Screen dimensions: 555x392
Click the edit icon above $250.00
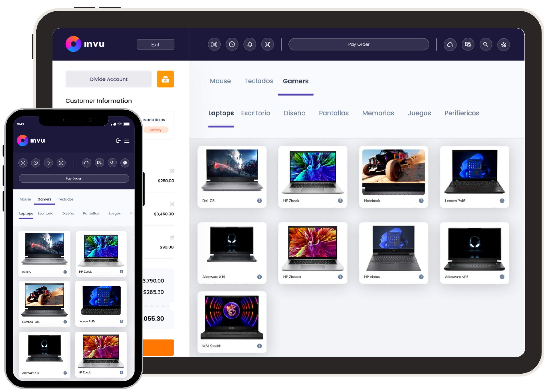pos(172,171)
